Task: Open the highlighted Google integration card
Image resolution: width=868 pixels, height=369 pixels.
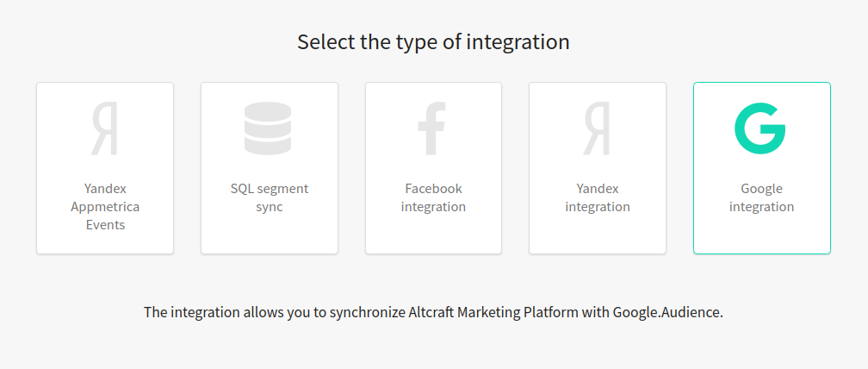Action: [762, 168]
